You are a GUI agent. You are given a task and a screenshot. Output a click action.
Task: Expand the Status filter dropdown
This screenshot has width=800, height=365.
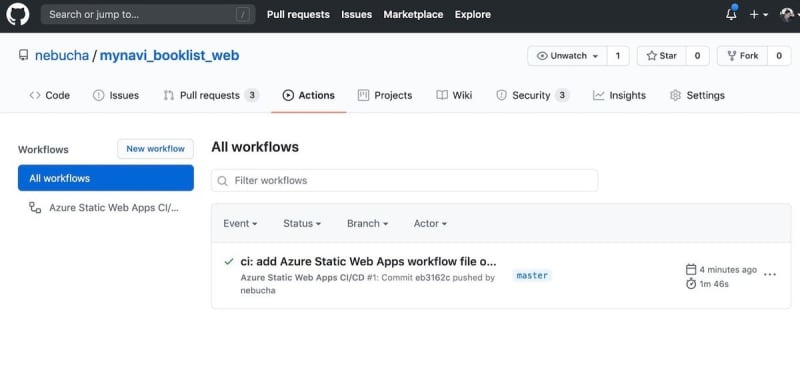(302, 224)
